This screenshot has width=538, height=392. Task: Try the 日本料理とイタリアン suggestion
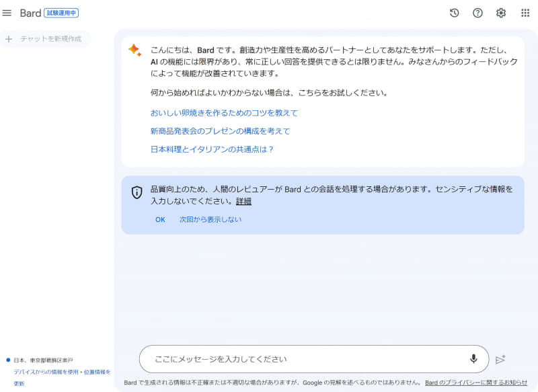[212, 149]
